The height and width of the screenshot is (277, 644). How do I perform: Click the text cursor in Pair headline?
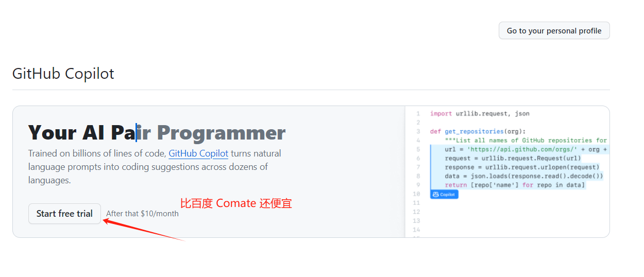click(x=136, y=133)
